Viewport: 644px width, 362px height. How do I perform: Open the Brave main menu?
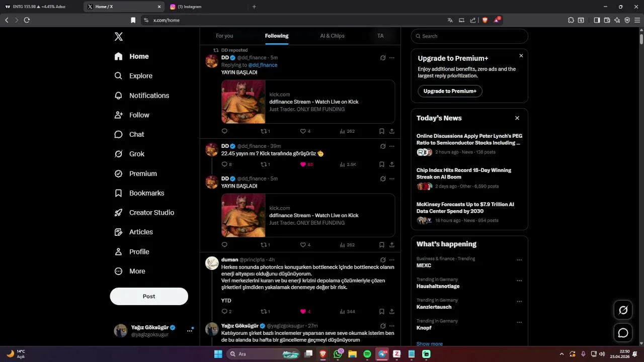click(637, 20)
